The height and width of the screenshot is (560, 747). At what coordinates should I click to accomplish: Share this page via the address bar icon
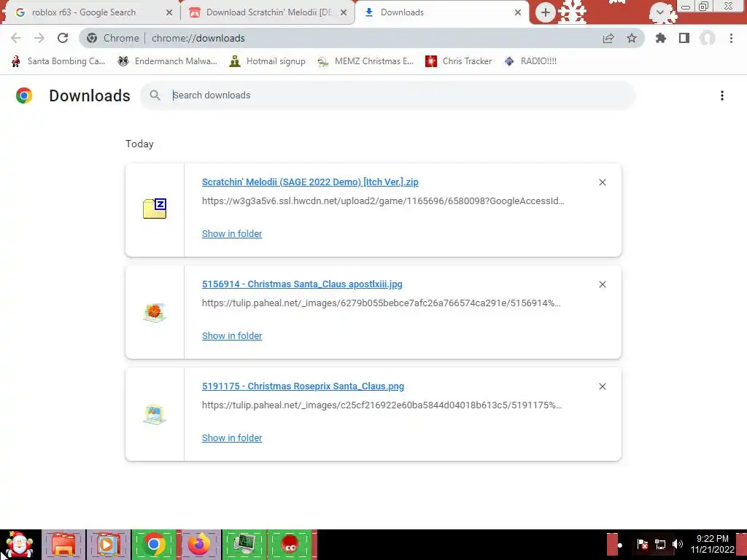coord(608,38)
